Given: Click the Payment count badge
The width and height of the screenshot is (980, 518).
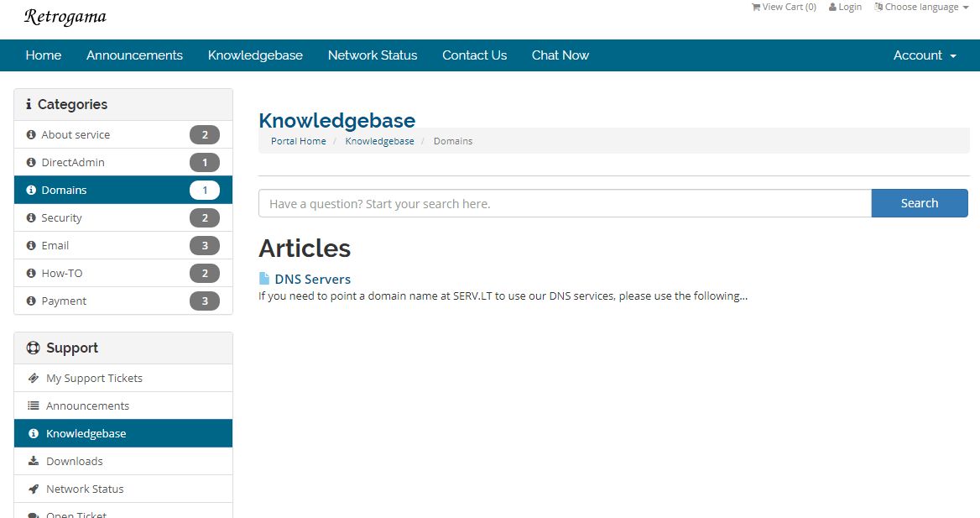Looking at the screenshot, I should 205,301.
